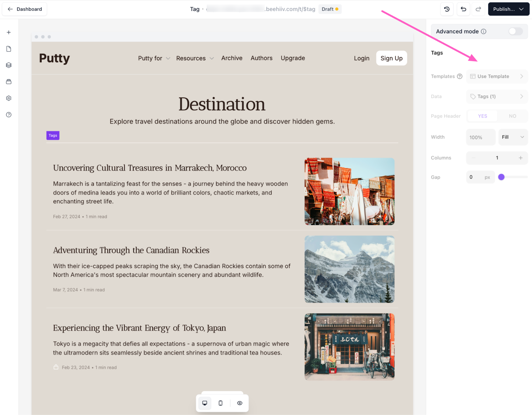Toggle the preview eye icon
The image size is (532, 415).
coord(240,403)
